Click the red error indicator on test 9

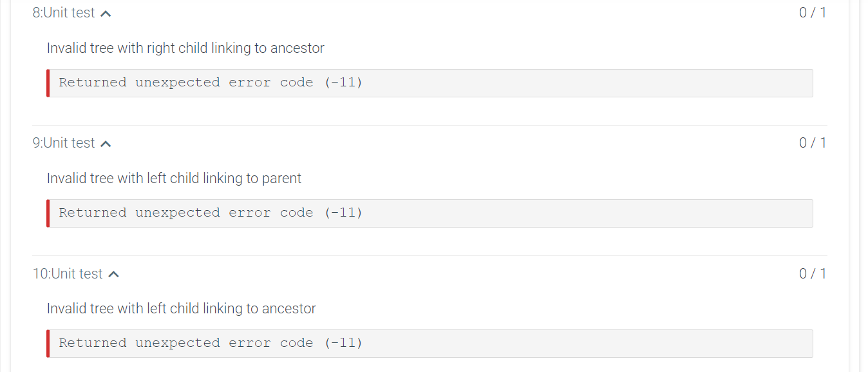point(48,213)
